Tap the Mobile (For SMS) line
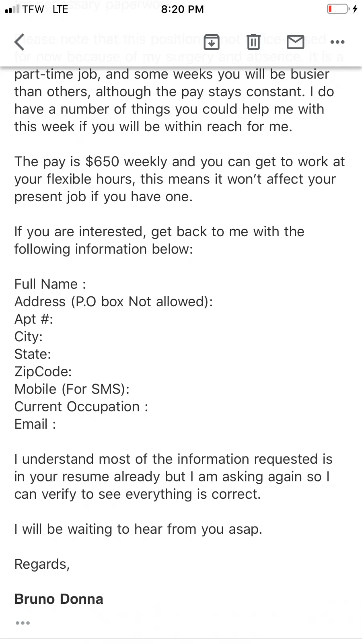This screenshot has height=644, width=362. click(72, 389)
